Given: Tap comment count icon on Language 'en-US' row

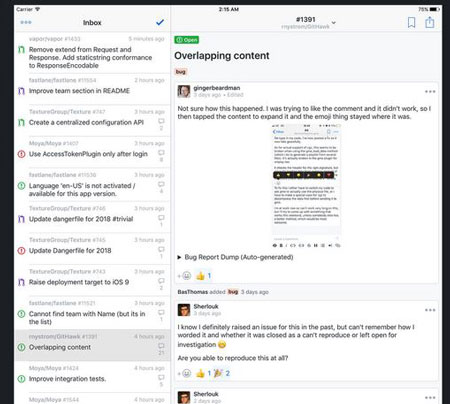Looking at the screenshot, I should click(161, 184).
